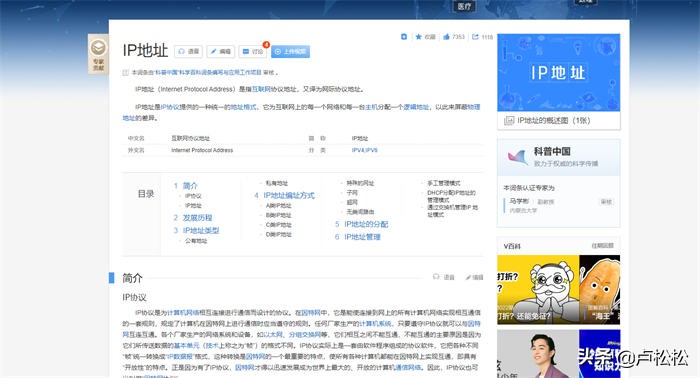Click the 医疗 tab in the top banner
The image size is (700, 378).
(464, 6)
